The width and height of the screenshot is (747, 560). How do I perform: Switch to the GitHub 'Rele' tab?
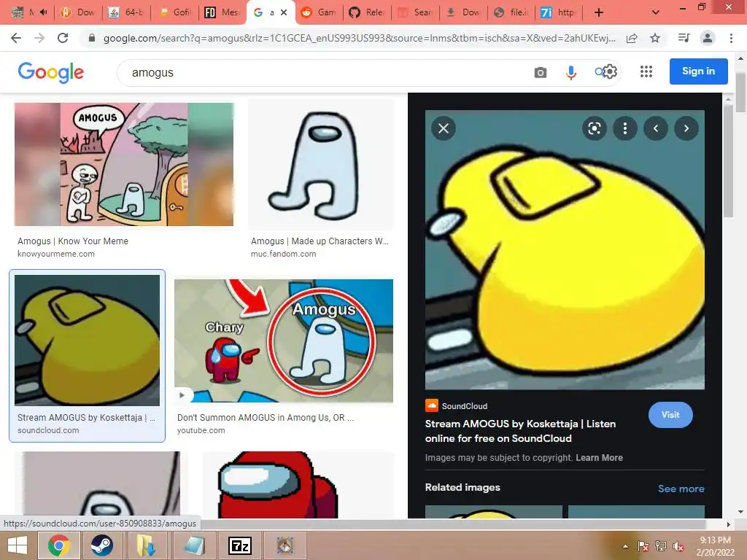[x=368, y=12]
